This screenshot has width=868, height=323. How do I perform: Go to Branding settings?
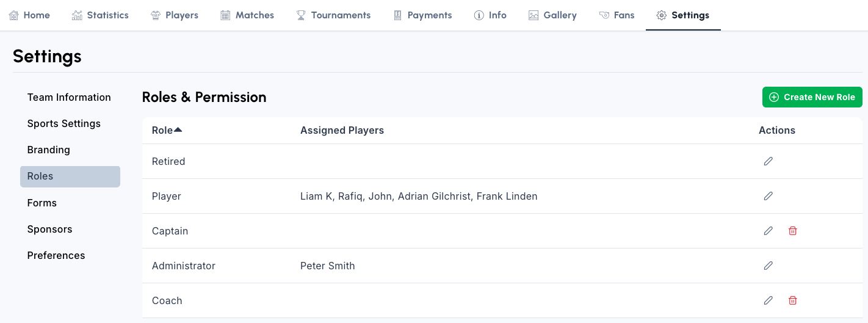click(49, 150)
